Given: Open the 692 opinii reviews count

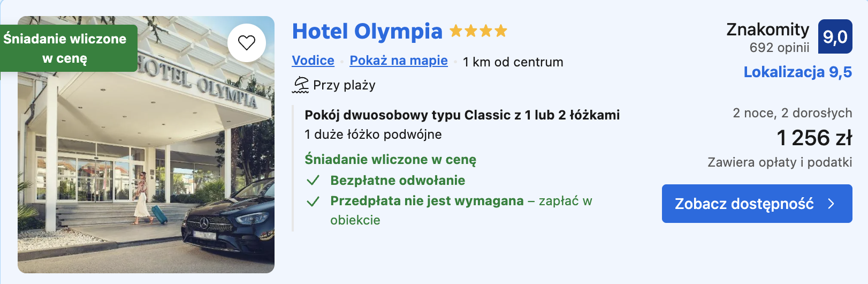Looking at the screenshot, I should click(x=779, y=48).
